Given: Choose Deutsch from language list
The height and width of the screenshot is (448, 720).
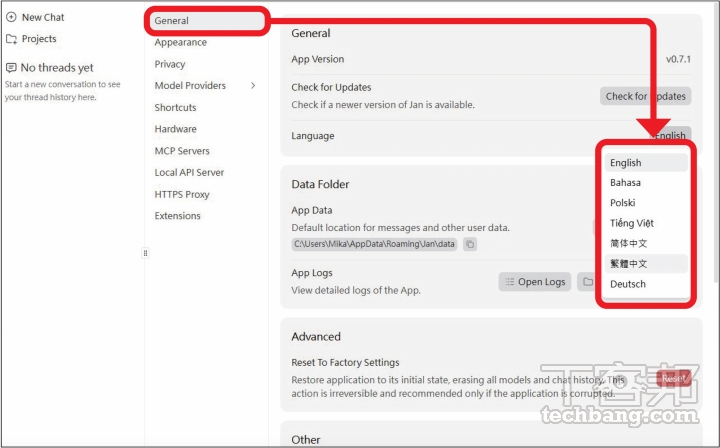Looking at the screenshot, I should pos(646,284).
